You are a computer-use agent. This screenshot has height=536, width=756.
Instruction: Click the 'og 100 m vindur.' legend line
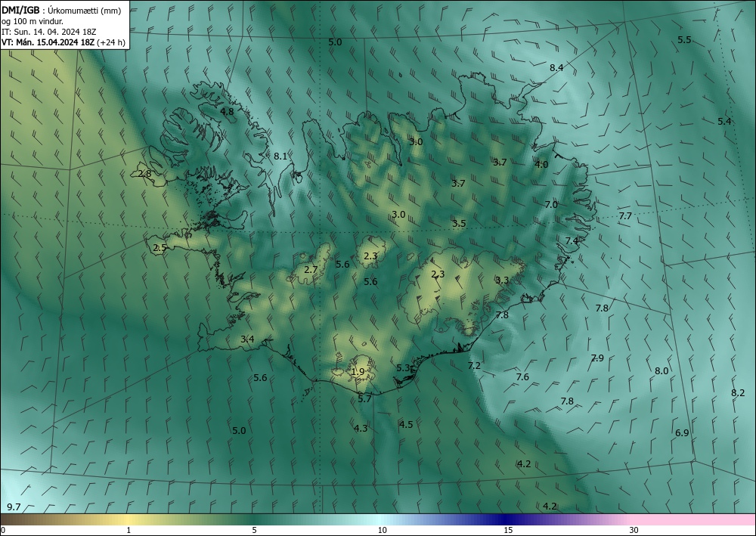[32, 20]
